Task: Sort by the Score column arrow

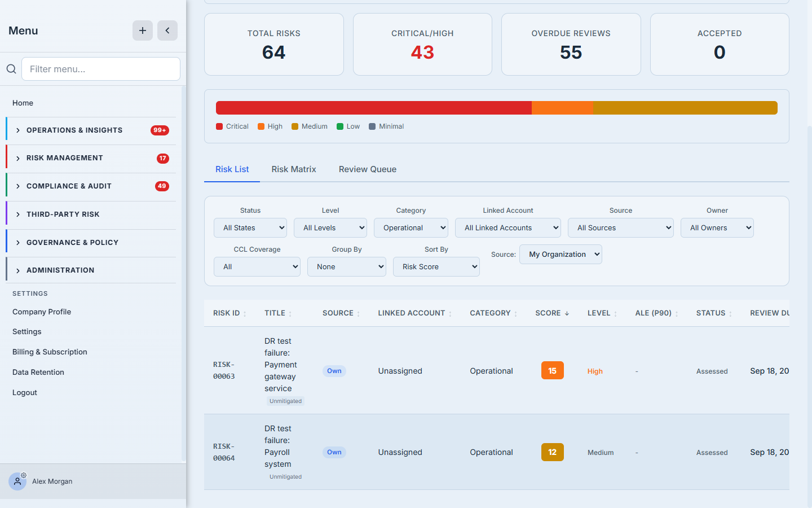Action: (567, 313)
